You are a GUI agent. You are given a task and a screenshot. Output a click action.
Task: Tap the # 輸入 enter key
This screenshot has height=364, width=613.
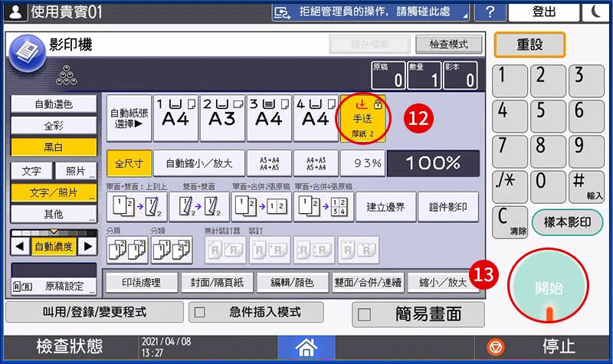pos(586,186)
